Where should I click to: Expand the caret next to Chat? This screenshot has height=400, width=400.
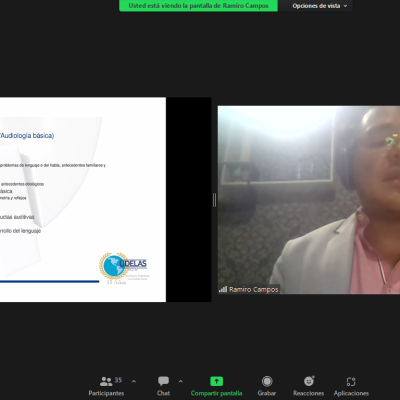181,381
